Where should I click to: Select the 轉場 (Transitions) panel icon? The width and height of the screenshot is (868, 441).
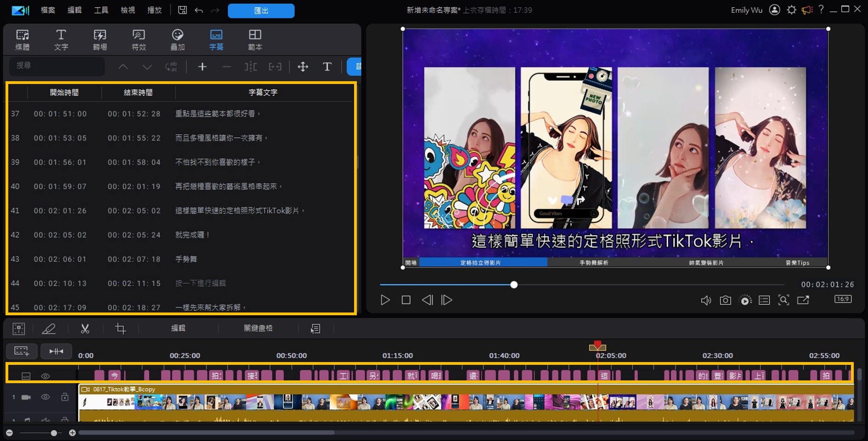click(x=100, y=39)
